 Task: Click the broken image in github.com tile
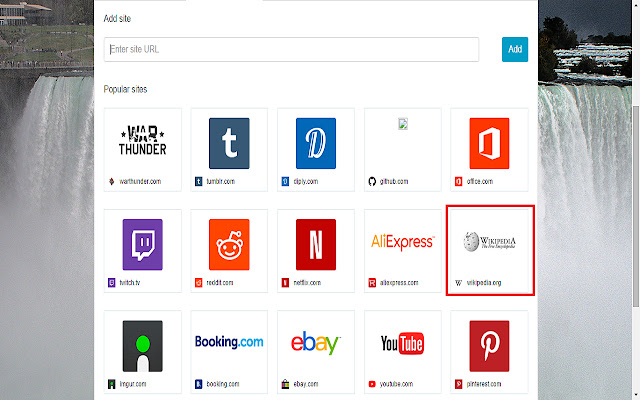coord(403,124)
